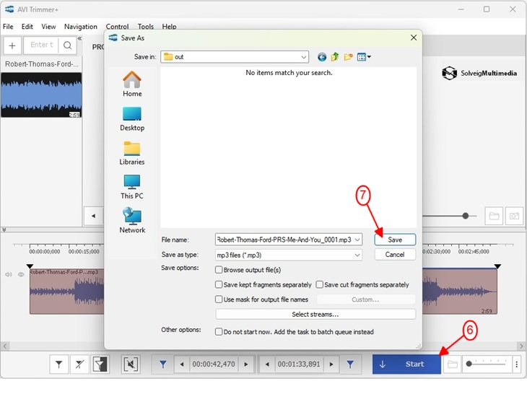
Task: Click the invert fragment selection icon
Action: coord(100,364)
